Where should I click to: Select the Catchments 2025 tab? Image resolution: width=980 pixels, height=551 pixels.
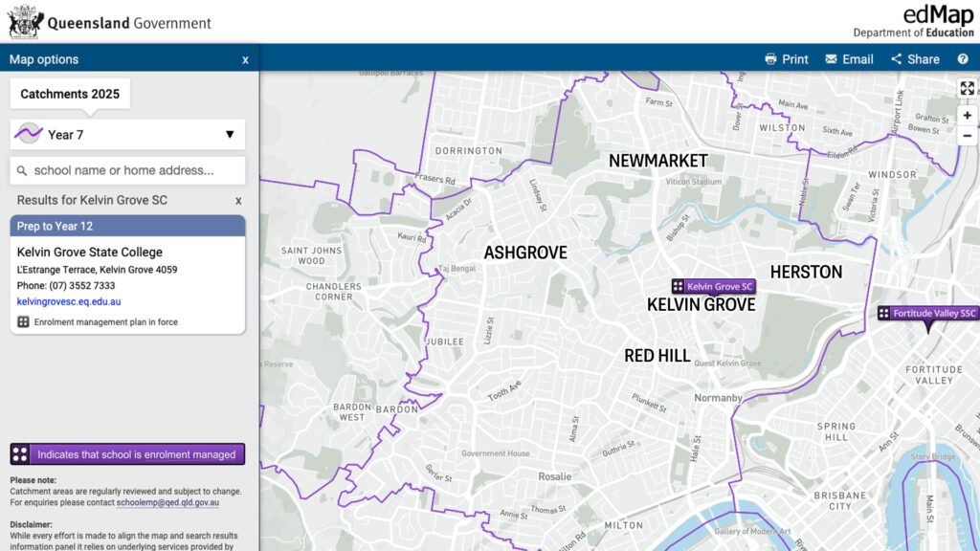(x=70, y=94)
